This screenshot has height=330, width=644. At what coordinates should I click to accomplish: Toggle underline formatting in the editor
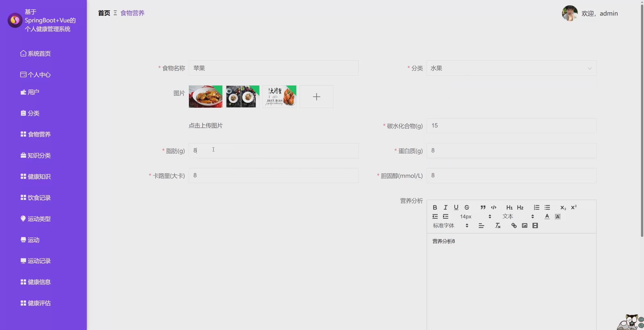click(x=456, y=207)
